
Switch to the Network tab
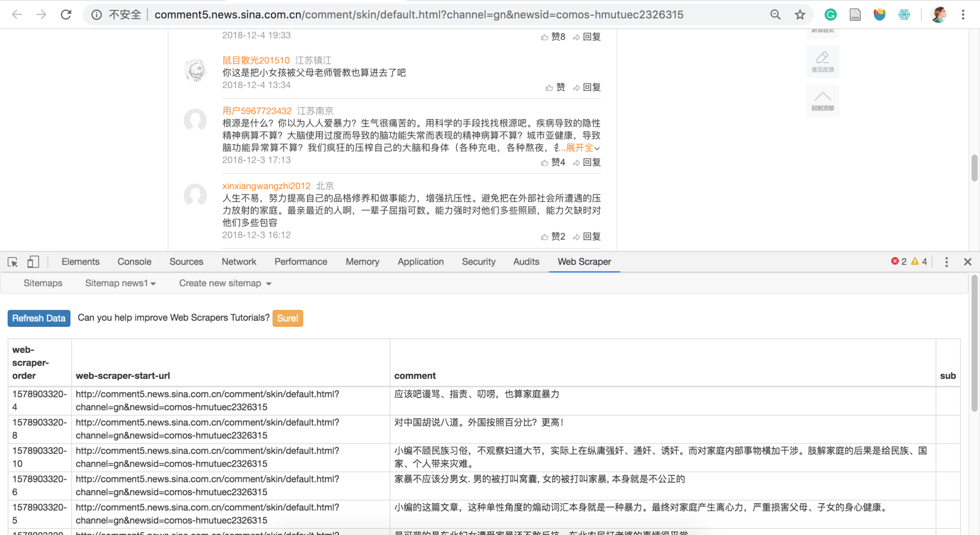tap(239, 262)
